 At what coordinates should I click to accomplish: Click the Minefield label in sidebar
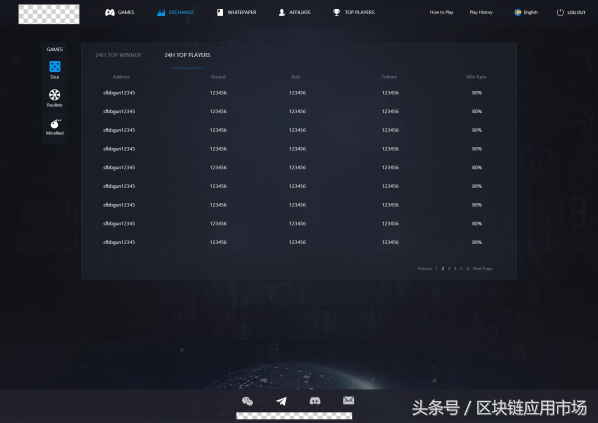click(x=55, y=133)
